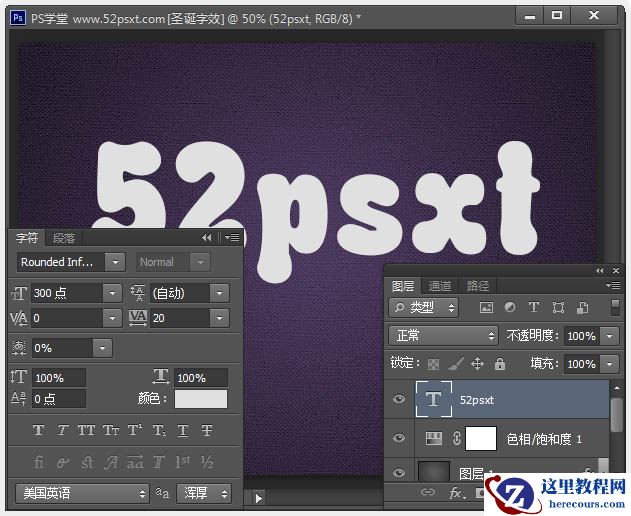The height and width of the screenshot is (516, 631).
Task: Open the font size 300 点 dropdown
Action: 112,293
